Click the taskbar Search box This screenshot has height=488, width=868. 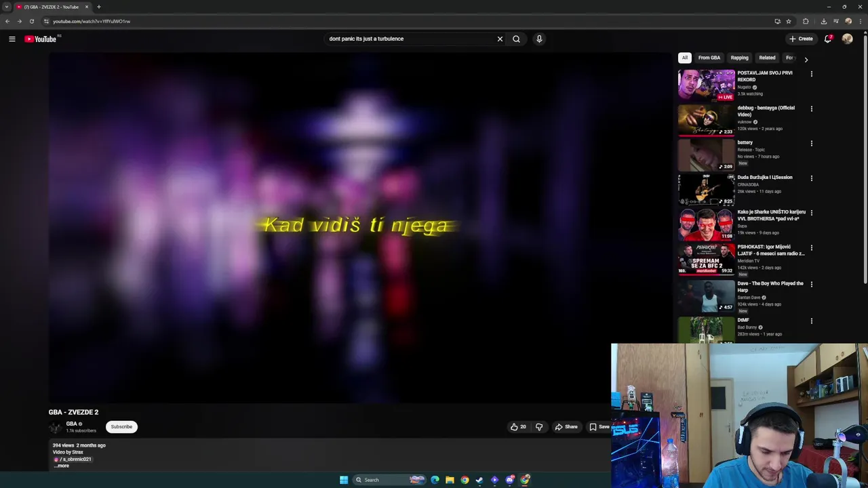click(389, 480)
